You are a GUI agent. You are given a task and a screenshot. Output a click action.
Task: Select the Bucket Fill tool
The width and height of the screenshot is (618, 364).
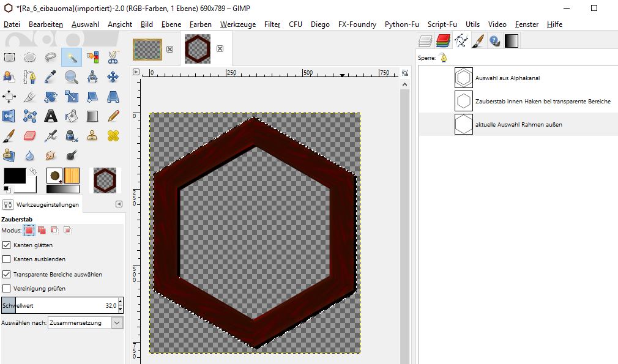tap(72, 116)
